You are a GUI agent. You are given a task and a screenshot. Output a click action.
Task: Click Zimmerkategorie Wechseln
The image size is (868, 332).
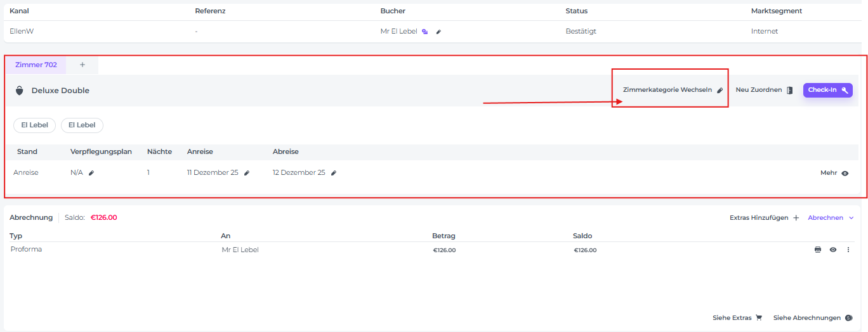(673, 91)
